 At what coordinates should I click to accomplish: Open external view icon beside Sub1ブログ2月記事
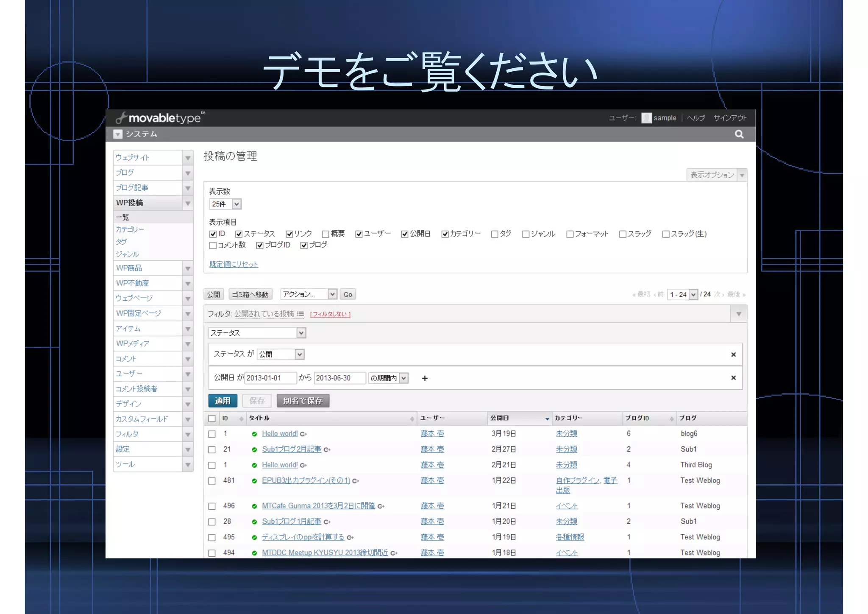[327, 449]
